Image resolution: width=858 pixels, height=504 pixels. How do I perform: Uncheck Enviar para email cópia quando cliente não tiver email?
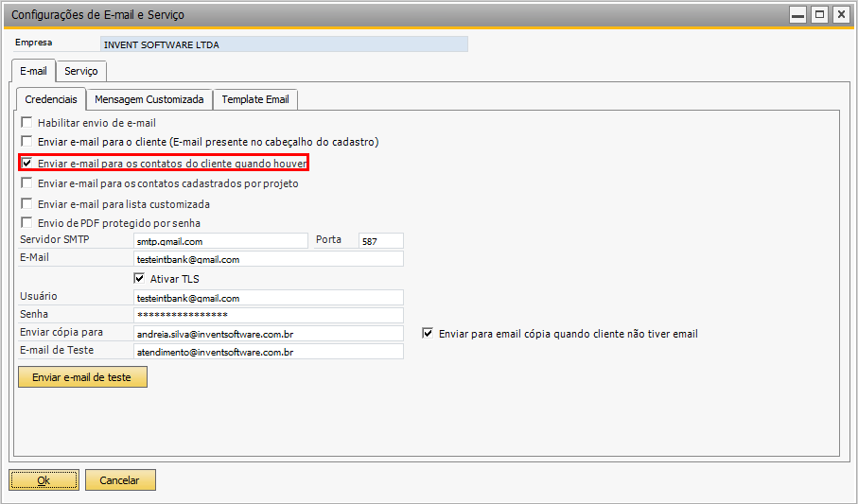click(x=428, y=333)
